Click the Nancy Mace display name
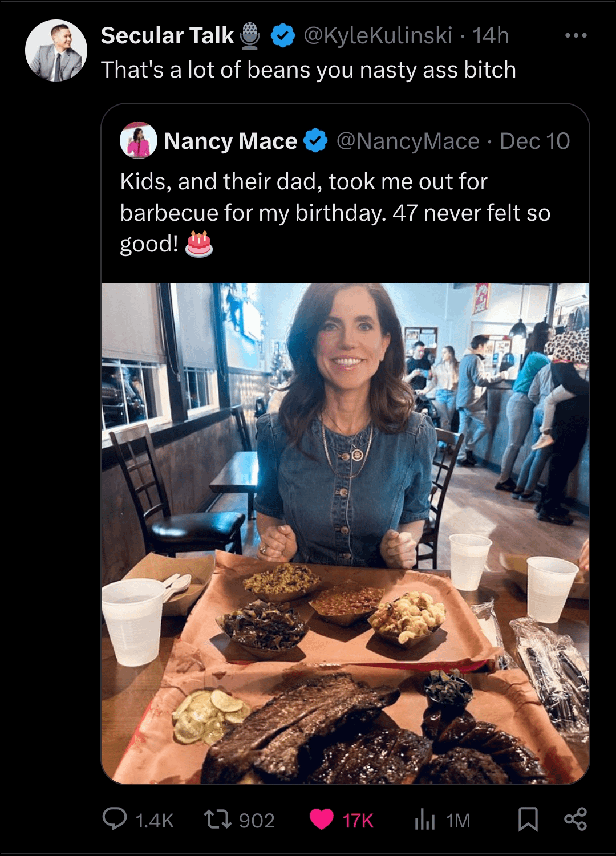616x856 pixels. click(x=230, y=141)
